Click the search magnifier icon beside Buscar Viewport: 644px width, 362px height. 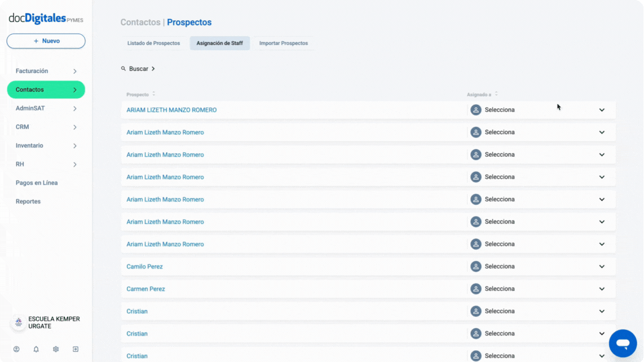click(123, 69)
